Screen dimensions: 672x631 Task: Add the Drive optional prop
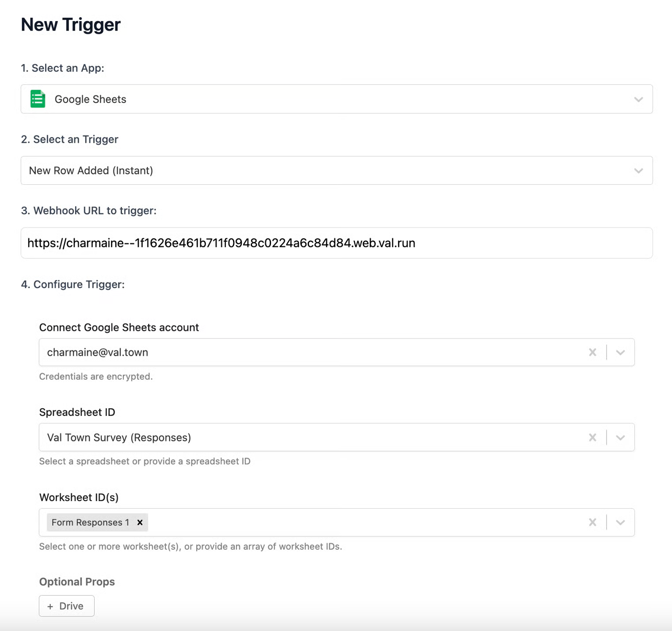(x=66, y=606)
